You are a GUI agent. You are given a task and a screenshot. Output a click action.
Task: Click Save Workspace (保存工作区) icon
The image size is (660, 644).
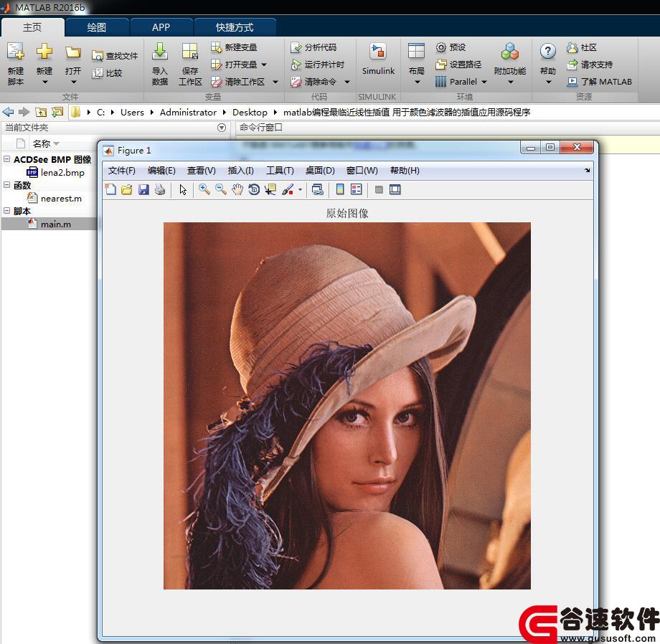point(190,52)
